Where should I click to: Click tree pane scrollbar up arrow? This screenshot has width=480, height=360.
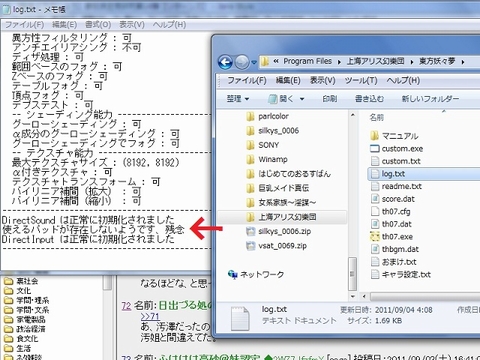353,115
